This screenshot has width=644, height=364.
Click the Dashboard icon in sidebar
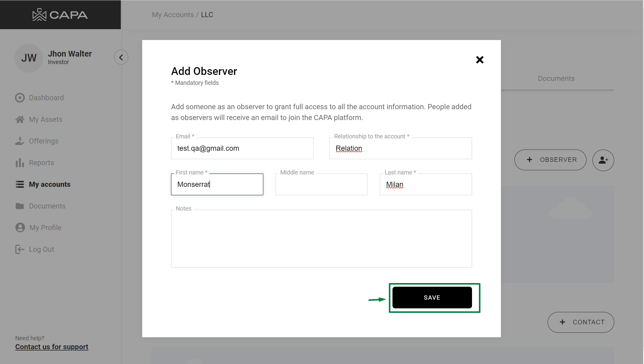20,98
